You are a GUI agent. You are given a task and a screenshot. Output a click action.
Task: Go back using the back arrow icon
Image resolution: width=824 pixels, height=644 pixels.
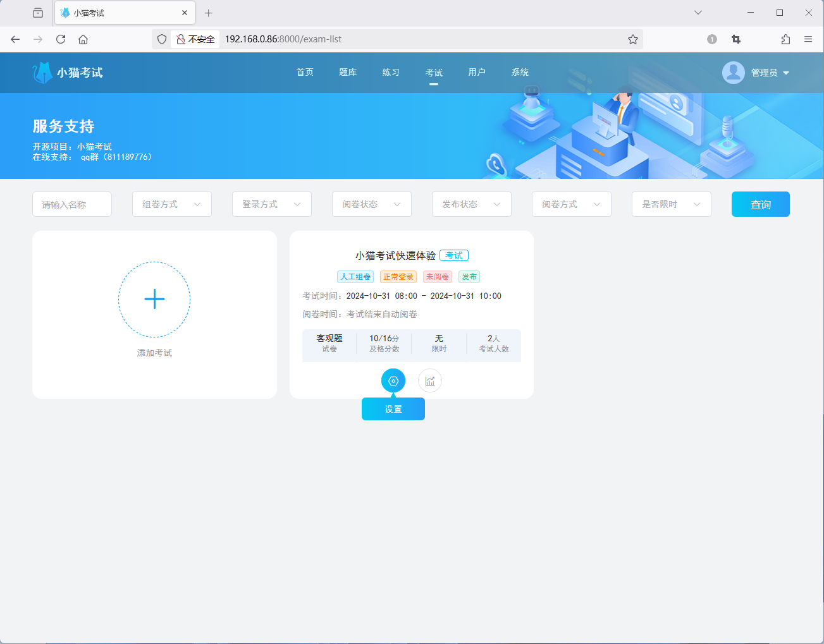[x=15, y=39]
